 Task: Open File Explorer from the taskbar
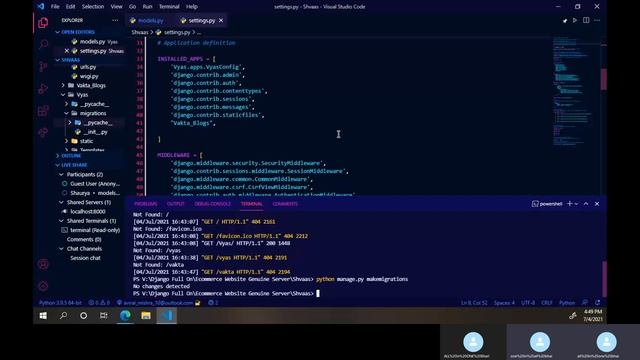click(x=146, y=315)
